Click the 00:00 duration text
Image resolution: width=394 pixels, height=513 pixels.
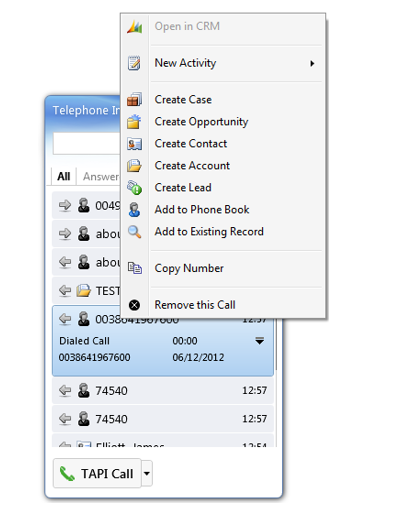[185, 341]
